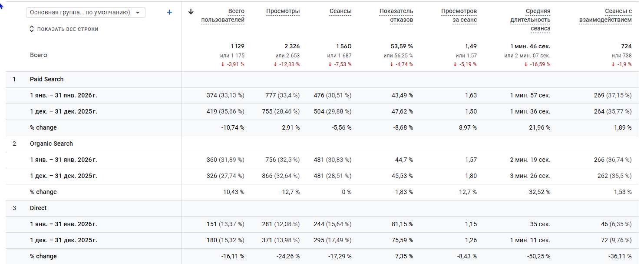This screenshot has width=644, height=264.
Task: Select the Organic Search row
Action: pyautogui.click(x=51, y=144)
